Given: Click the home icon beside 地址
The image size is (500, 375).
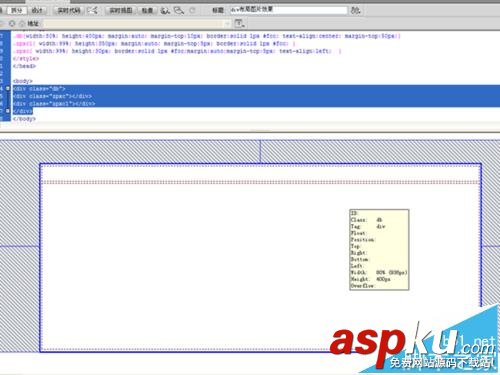Looking at the screenshot, I should (x=22, y=23).
